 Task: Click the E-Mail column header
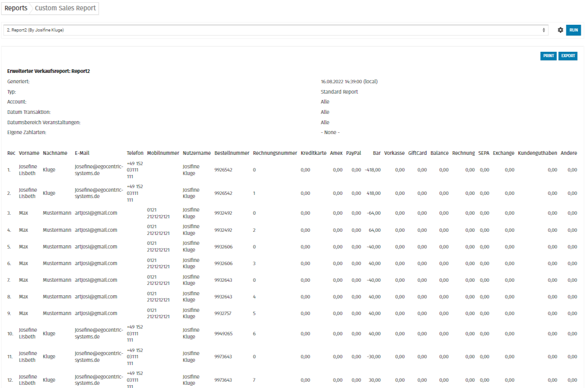pyautogui.click(x=82, y=153)
